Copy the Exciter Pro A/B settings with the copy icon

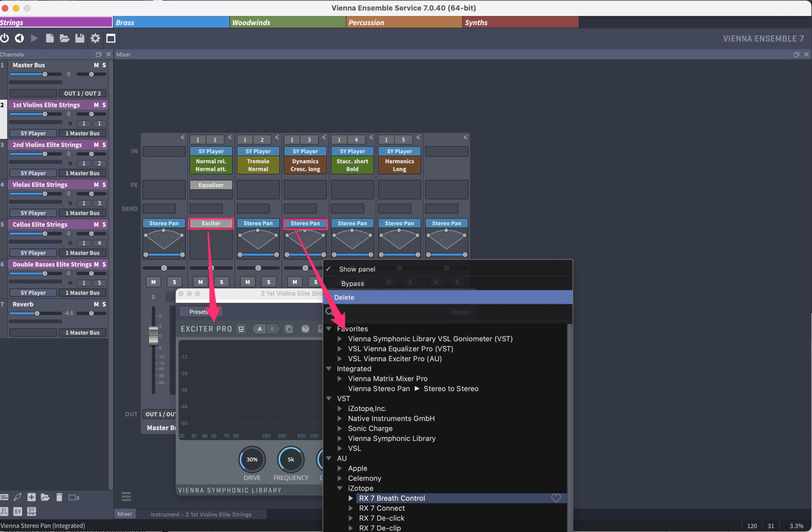point(289,329)
